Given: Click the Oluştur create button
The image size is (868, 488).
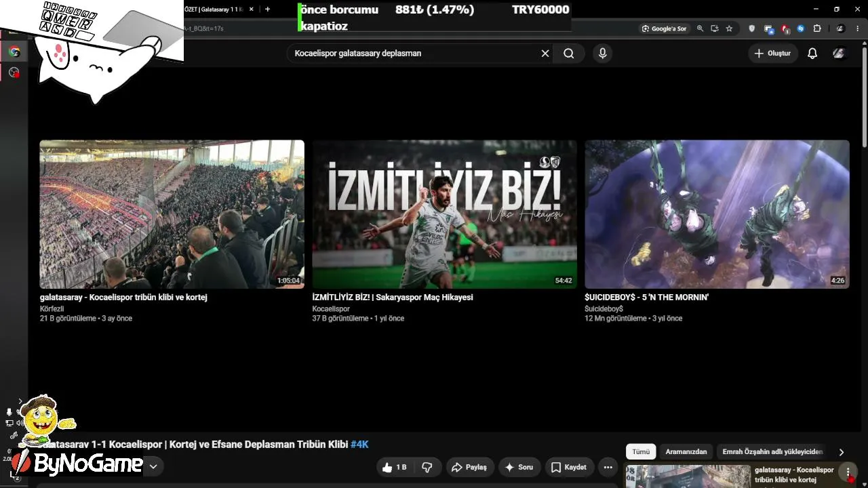Looking at the screenshot, I should point(772,54).
